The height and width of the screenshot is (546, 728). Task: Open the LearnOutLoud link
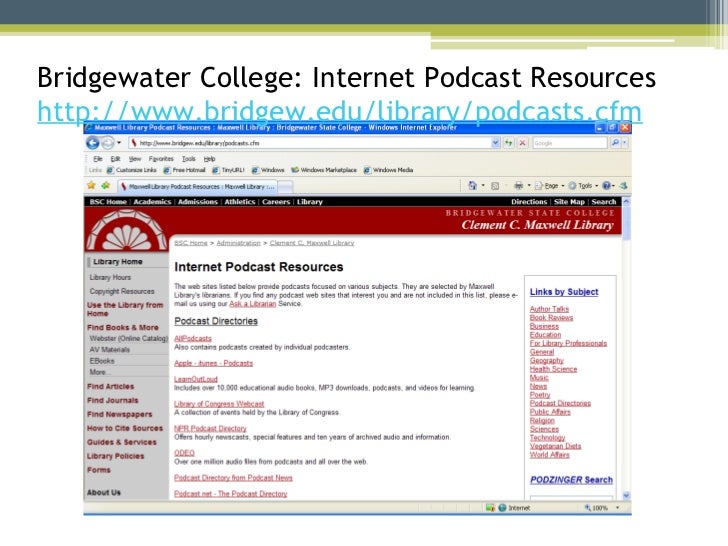click(195, 379)
